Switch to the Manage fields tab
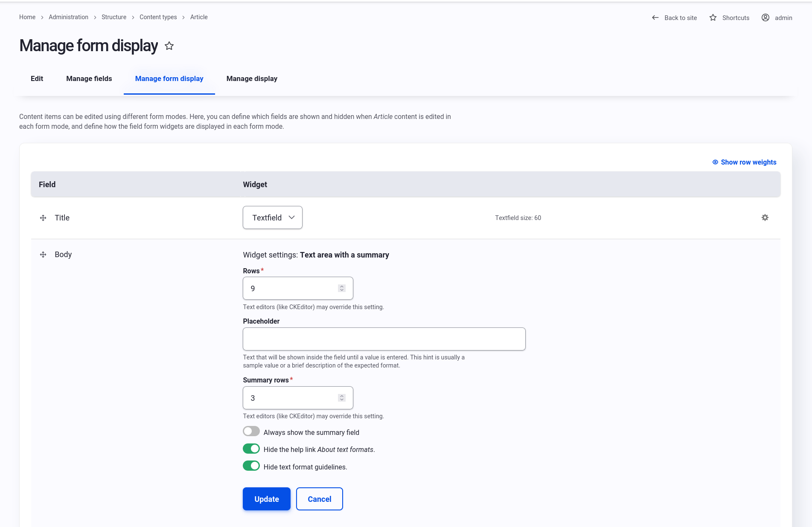Screen dimensions: 812x527 [x=89, y=78]
